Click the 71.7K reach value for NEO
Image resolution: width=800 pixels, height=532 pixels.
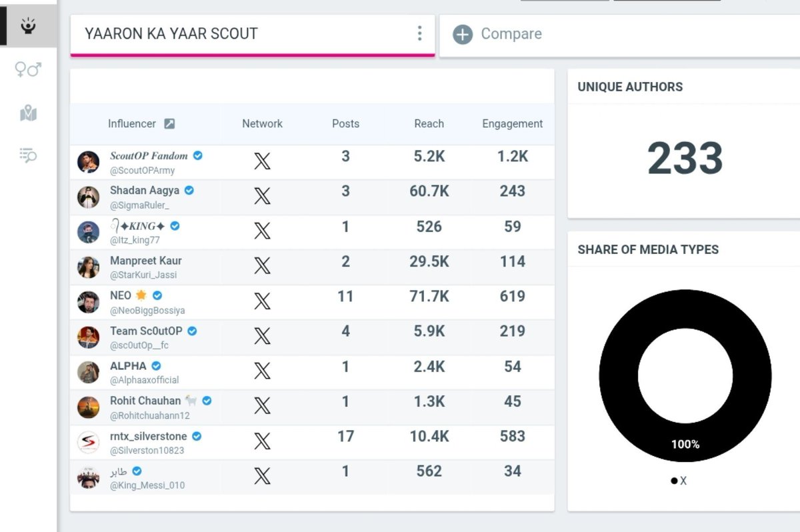coord(429,296)
